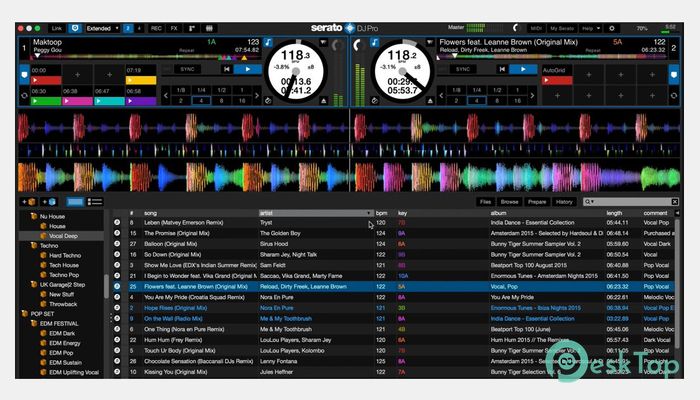Open the sampler panel icon

[192, 28]
